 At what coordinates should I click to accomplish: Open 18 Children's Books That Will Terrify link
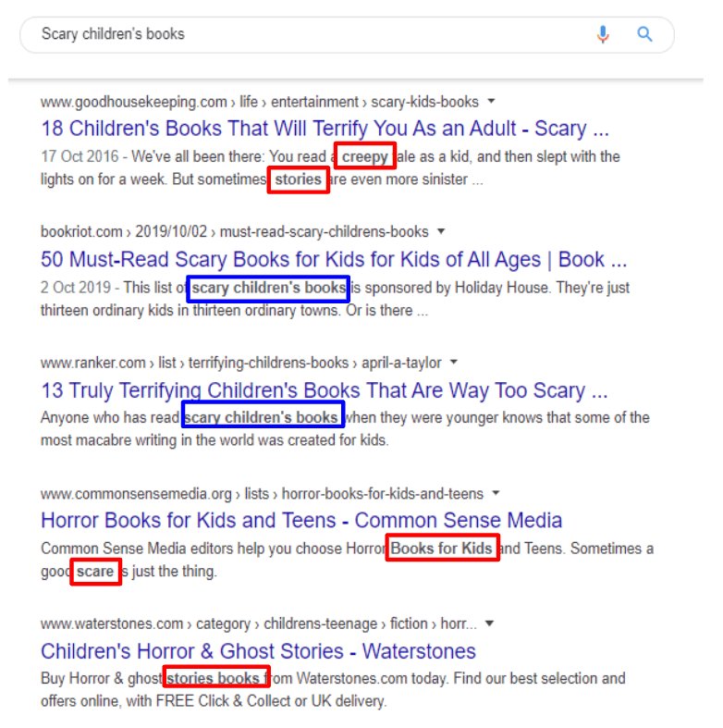[325, 129]
